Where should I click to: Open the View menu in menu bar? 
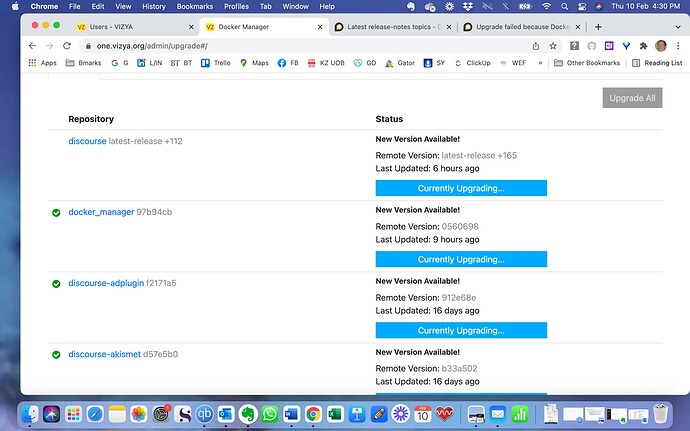(123, 6)
